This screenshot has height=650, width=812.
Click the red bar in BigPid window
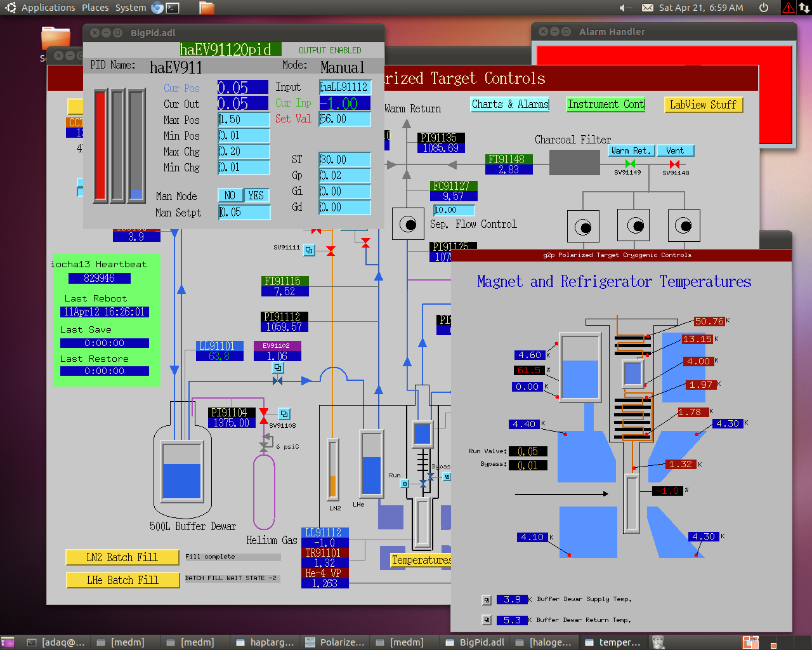pyautogui.click(x=100, y=145)
